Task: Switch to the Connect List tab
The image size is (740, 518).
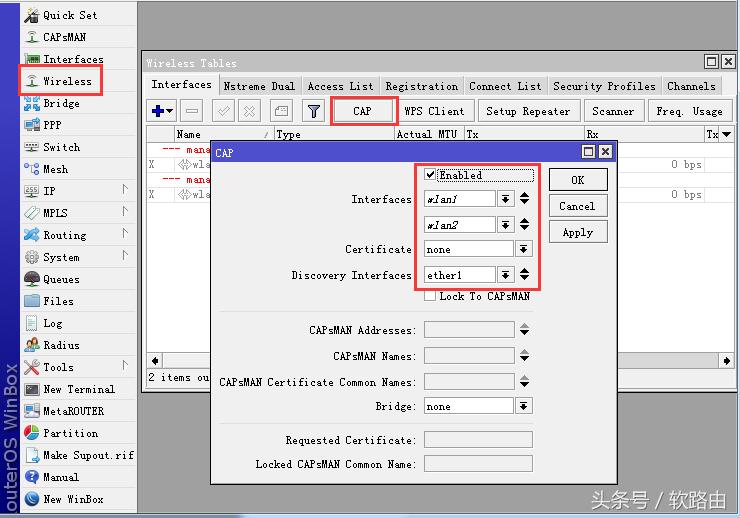Action: point(505,86)
